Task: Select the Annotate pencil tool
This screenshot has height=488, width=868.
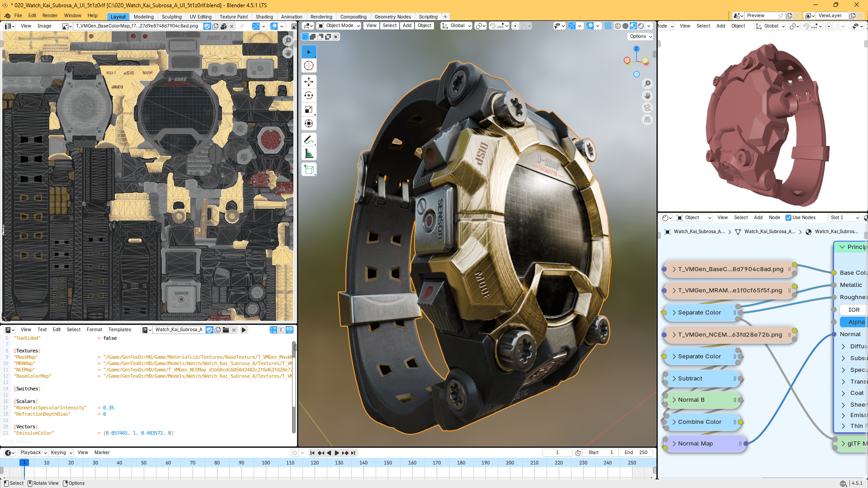Action: pos(309,140)
